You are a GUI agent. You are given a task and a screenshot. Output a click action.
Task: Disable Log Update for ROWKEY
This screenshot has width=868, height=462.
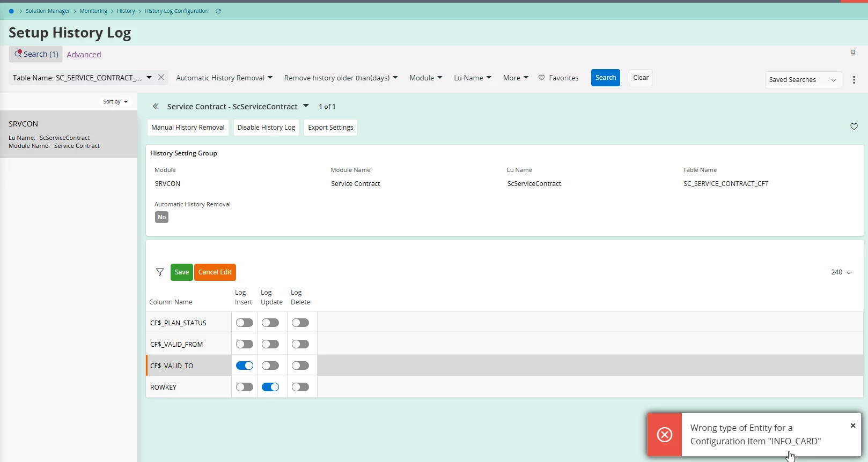tap(270, 387)
